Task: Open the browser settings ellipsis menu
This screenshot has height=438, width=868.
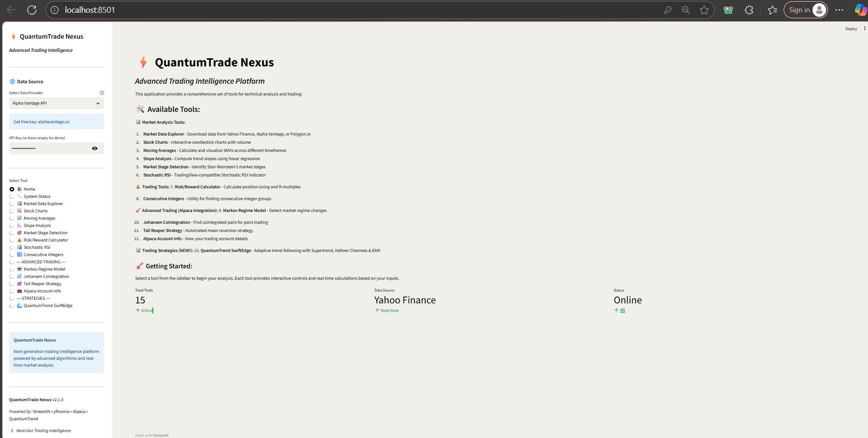Action: click(x=839, y=10)
